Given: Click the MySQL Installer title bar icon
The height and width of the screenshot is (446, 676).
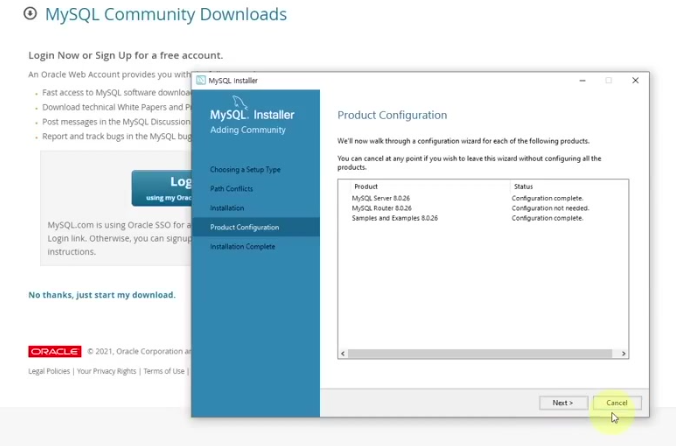Looking at the screenshot, I should tap(200, 80).
